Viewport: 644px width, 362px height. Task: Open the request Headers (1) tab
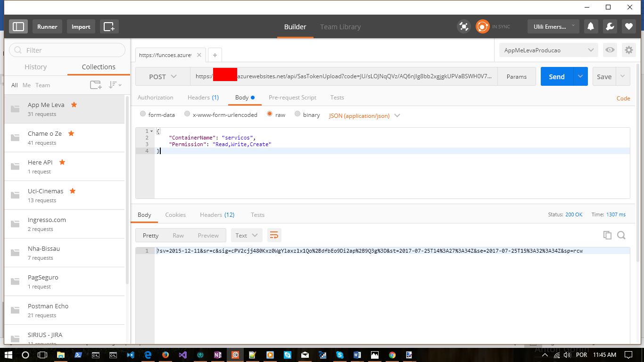[203, 98]
